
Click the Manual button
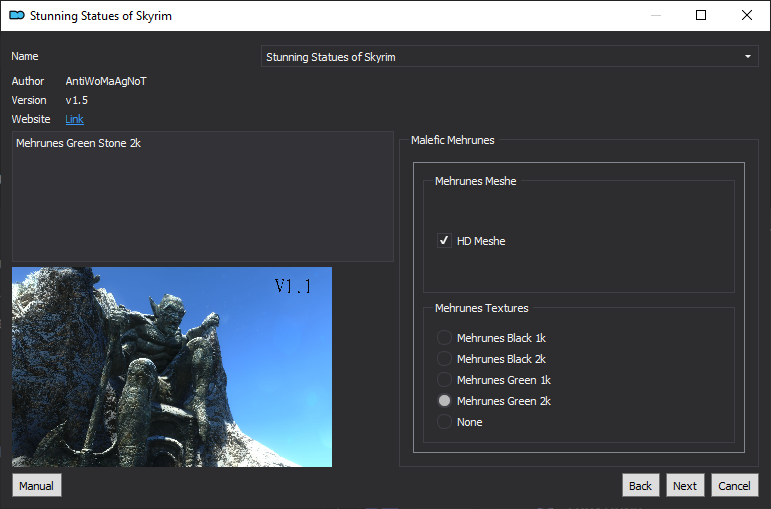[x=36, y=485]
